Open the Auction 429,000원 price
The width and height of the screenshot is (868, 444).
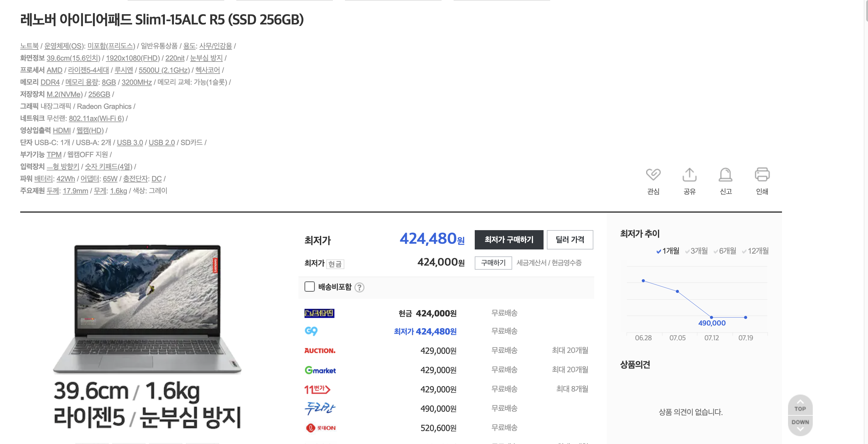click(x=439, y=351)
